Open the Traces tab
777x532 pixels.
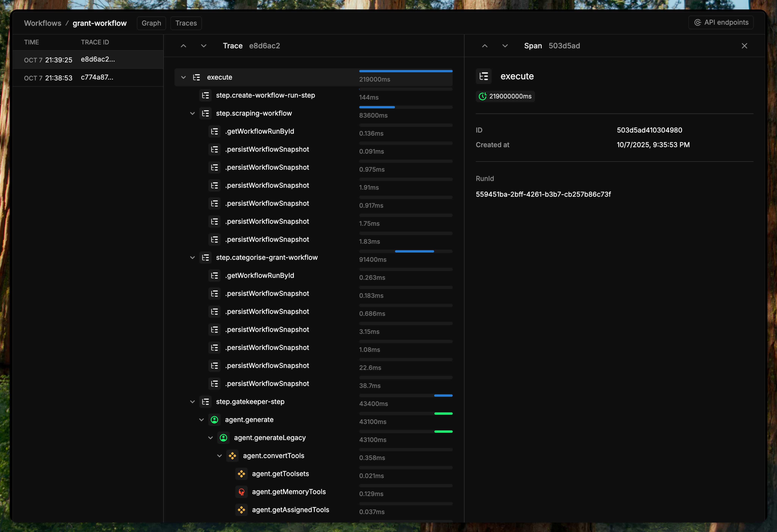186,23
